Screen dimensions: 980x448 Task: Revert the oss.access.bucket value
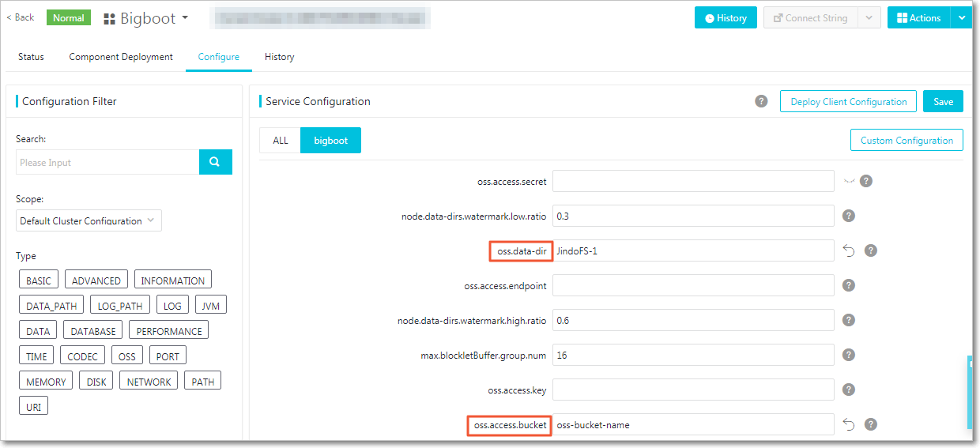pyautogui.click(x=849, y=424)
